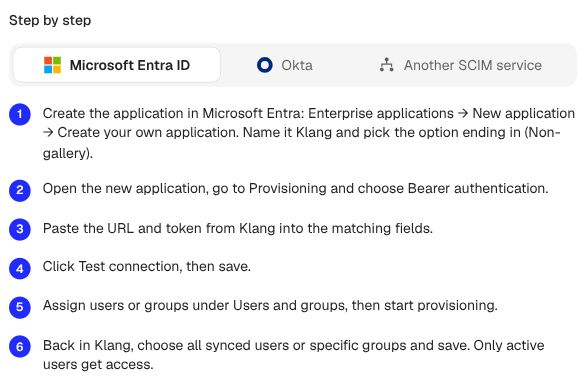Select the Microsoft Entra ID tab
Screen dimensions: 584x382
117,65
